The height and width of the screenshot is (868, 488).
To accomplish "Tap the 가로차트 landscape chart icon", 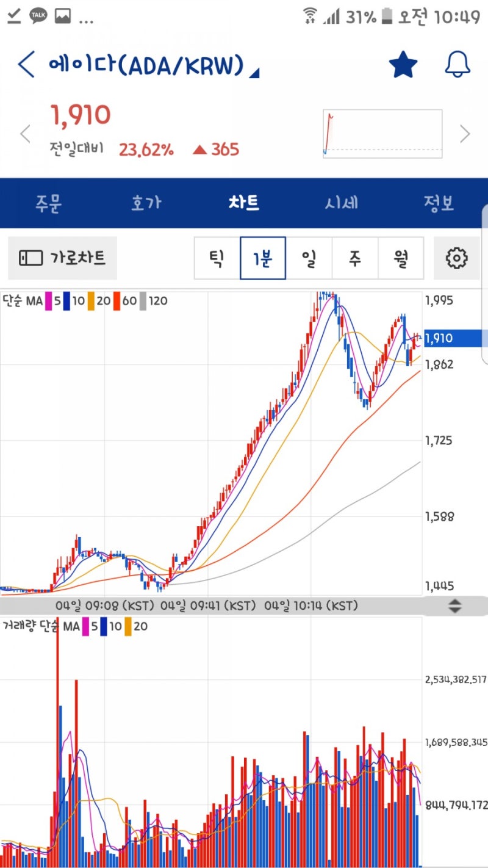I will click(61, 258).
